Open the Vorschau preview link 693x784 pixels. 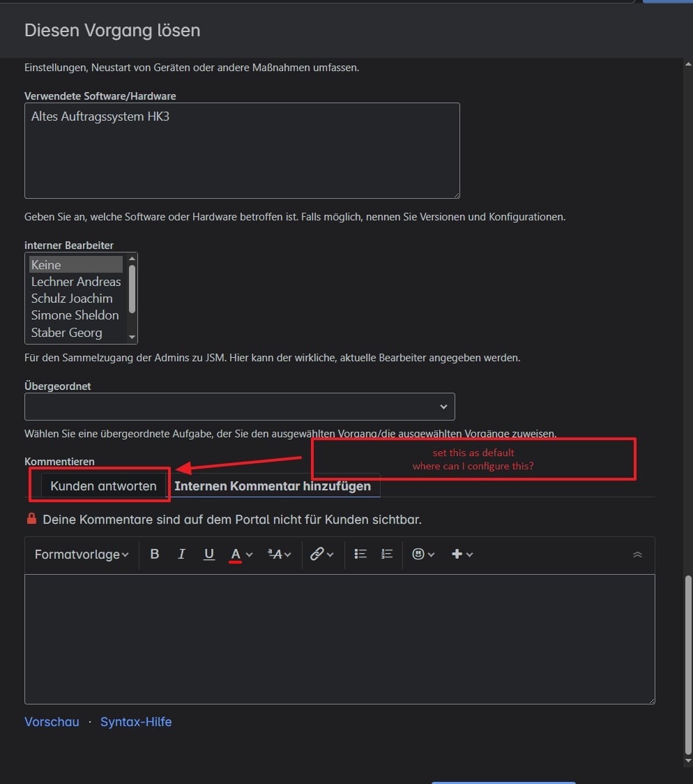click(x=52, y=722)
